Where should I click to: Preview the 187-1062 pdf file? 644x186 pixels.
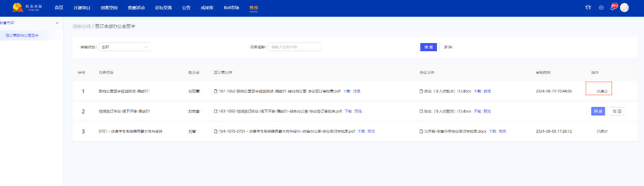coord(357,91)
